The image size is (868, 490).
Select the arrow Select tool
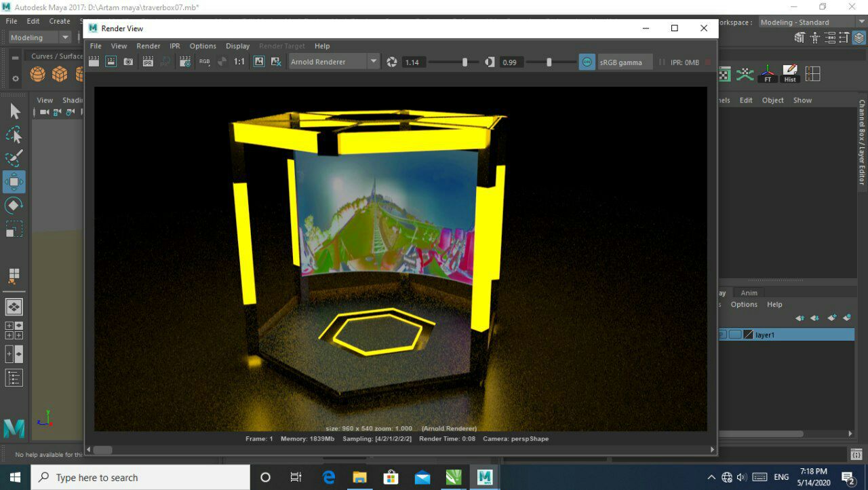(14, 111)
